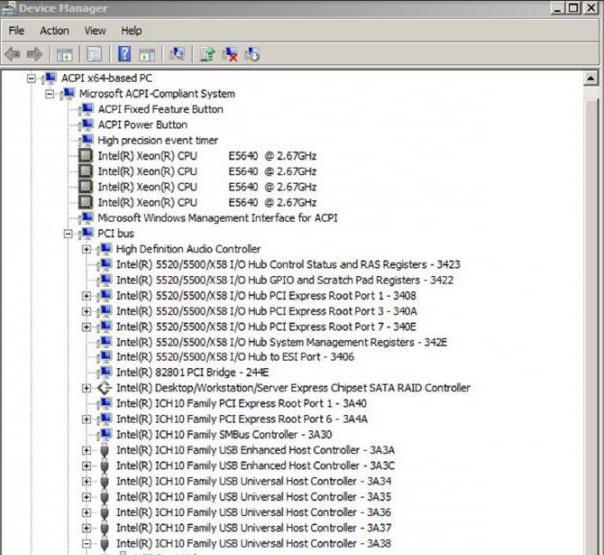Select Microsoft Windows Management Interface for ACPI
The width and height of the screenshot is (604, 555).
tap(217, 218)
